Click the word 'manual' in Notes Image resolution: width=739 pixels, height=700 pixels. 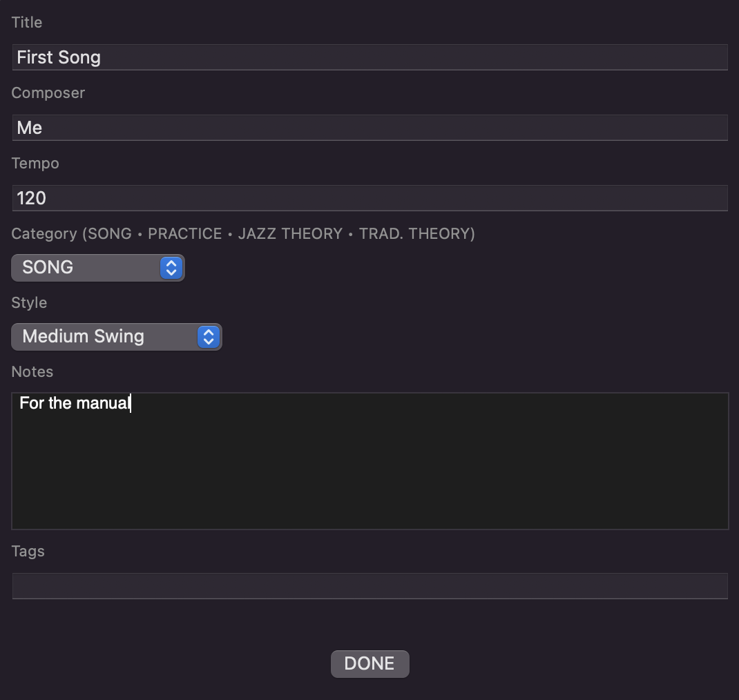(104, 403)
